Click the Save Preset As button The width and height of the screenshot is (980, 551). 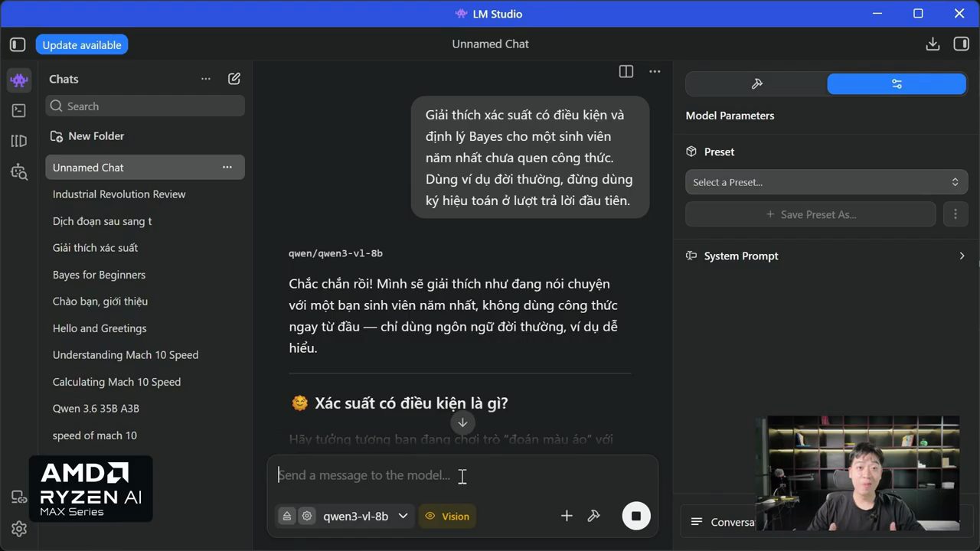(811, 214)
